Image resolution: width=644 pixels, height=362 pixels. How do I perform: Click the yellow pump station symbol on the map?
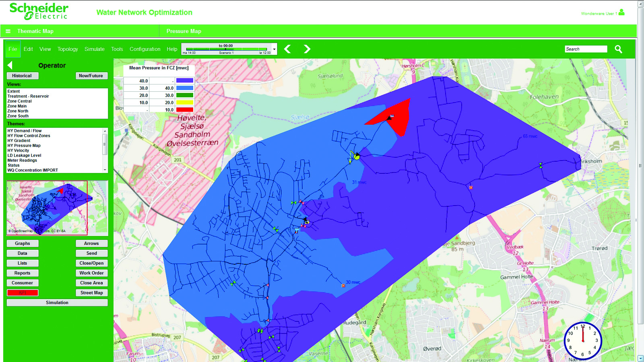(x=357, y=156)
